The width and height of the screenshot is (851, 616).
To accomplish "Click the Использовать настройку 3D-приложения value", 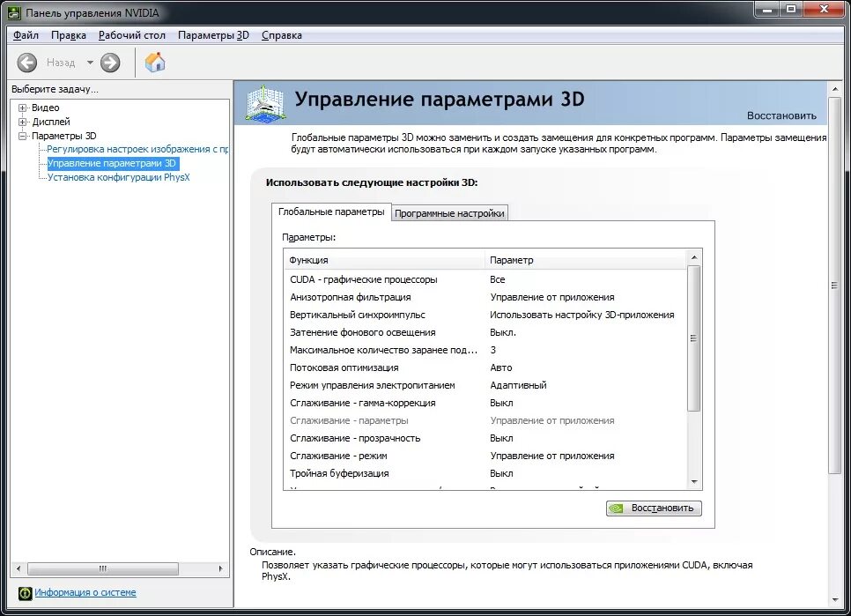I will pyautogui.click(x=581, y=315).
